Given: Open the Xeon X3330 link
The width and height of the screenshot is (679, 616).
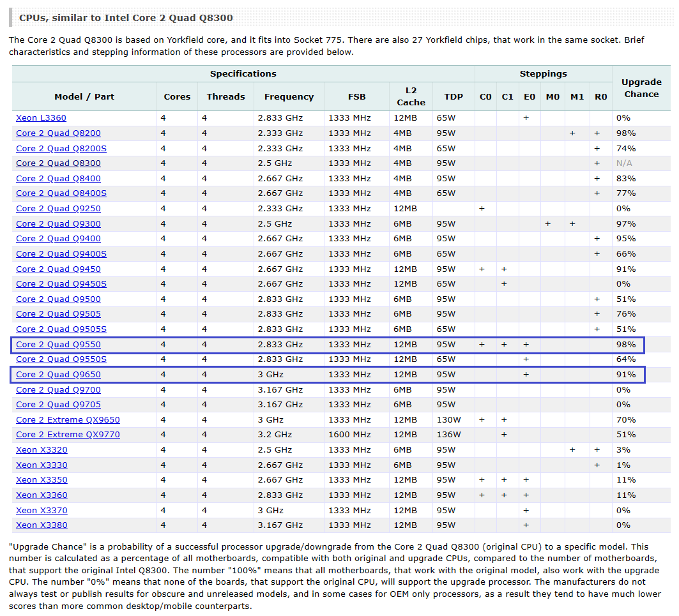Looking at the screenshot, I should point(42,465).
